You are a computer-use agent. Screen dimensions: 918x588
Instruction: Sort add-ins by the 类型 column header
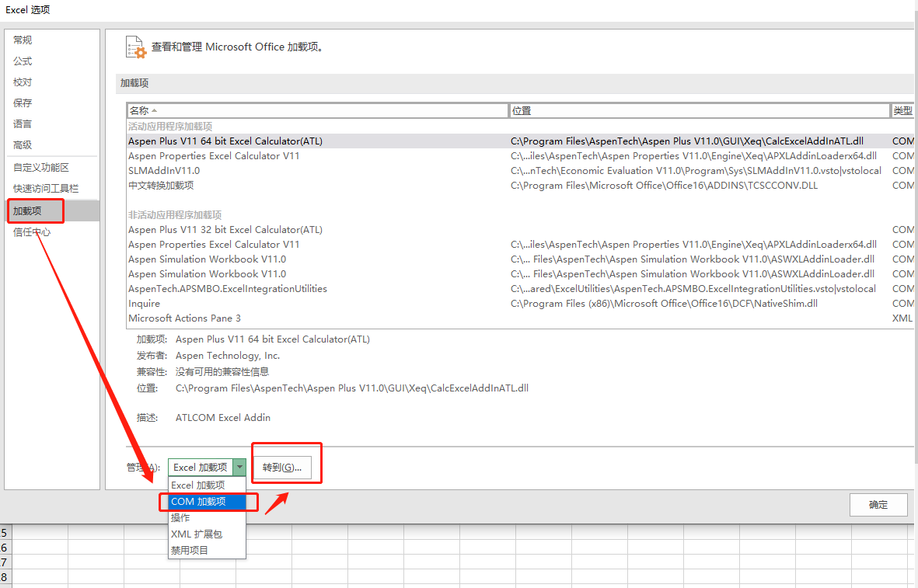[902, 110]
